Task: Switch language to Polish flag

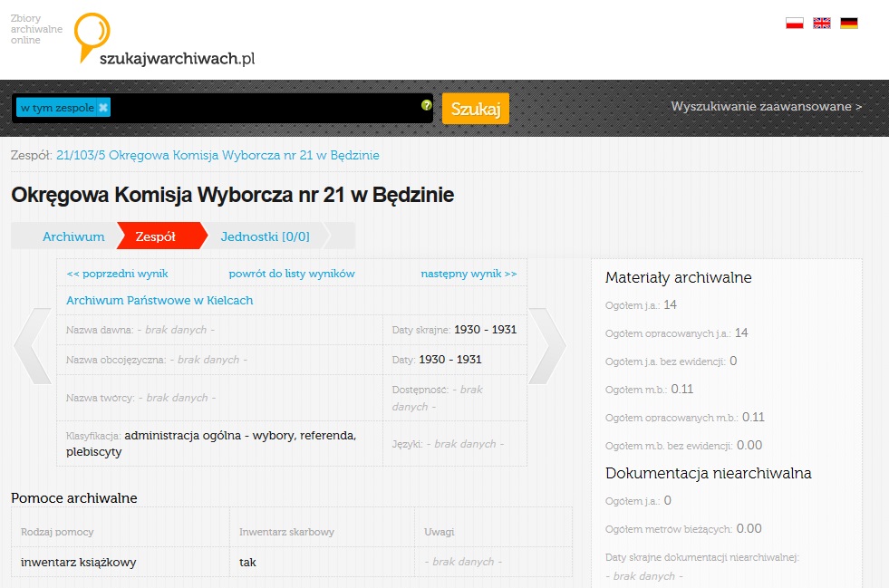Action: 795,24
